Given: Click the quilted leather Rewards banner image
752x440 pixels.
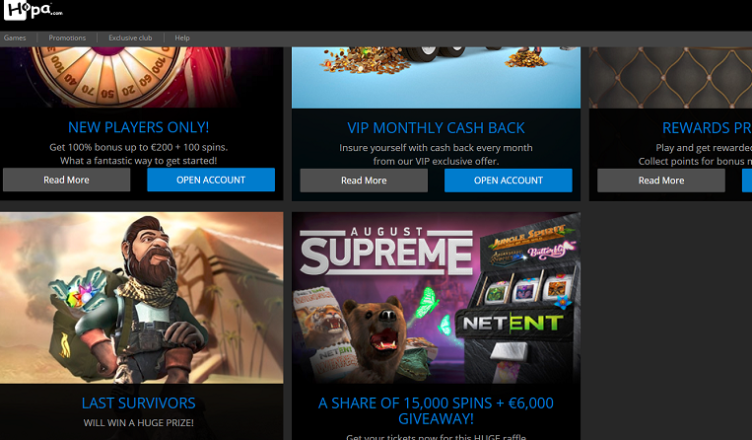Looking at the screenshot, I should (670, 77).
